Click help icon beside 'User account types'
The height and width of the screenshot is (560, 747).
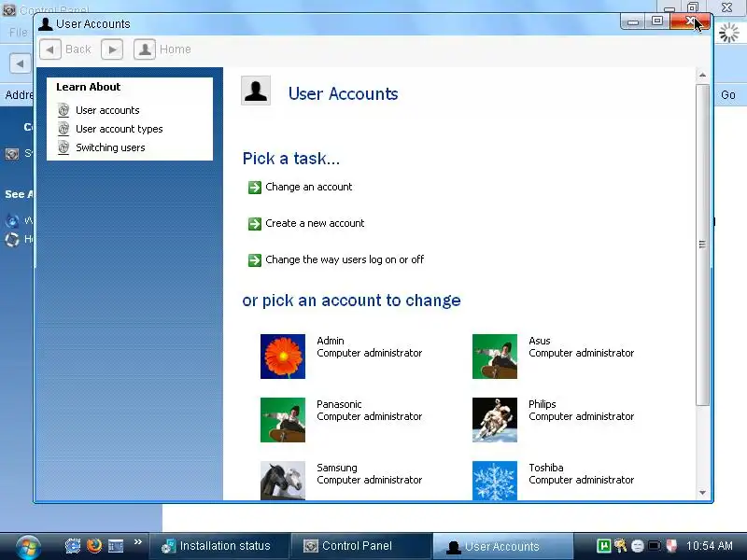[x=63, y=129]
